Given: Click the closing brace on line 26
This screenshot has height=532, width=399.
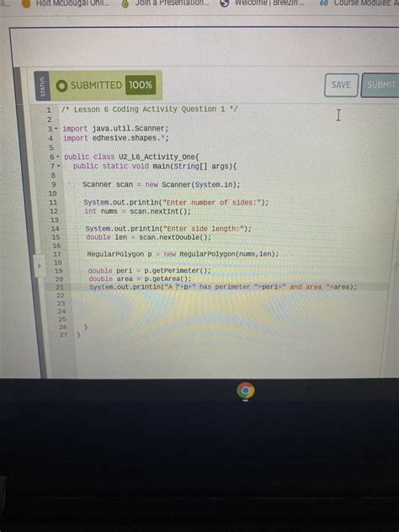Looking at the screenshot, I should [x=86, y=327].
